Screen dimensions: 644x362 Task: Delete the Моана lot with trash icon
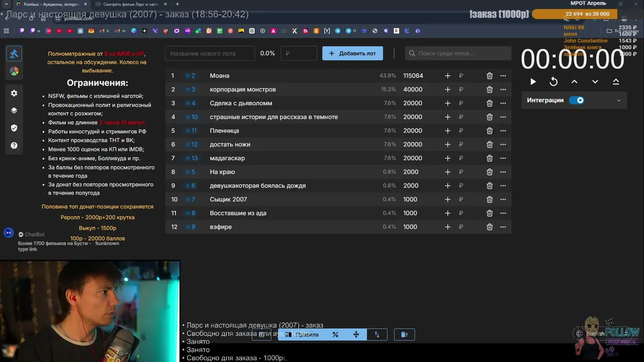click(490, 76)
